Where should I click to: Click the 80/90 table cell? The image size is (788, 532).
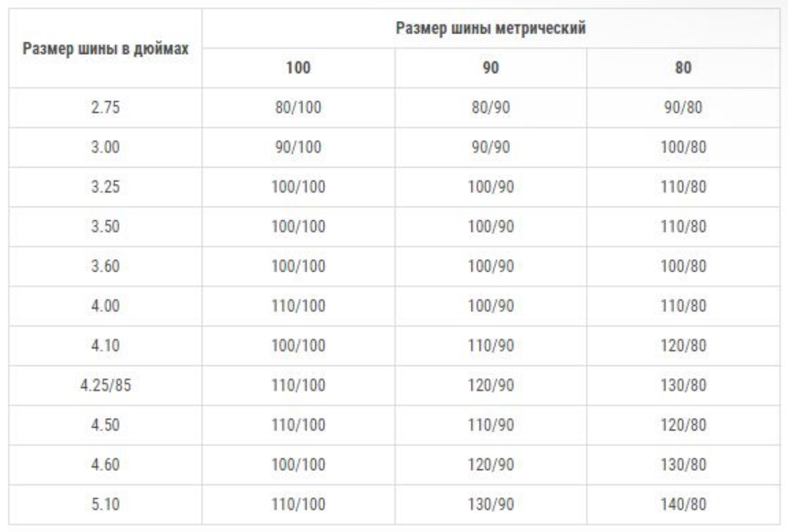(x=490, y=108)
